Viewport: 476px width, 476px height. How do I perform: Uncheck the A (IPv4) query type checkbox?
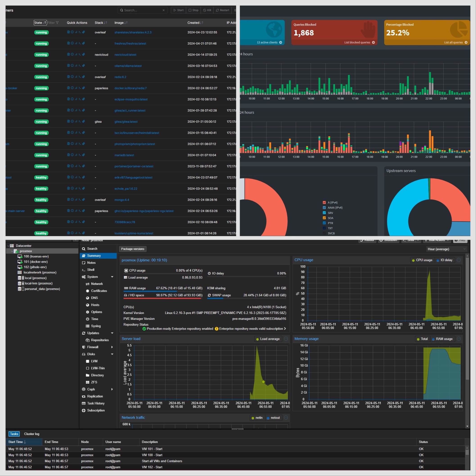tap(324, 203)
